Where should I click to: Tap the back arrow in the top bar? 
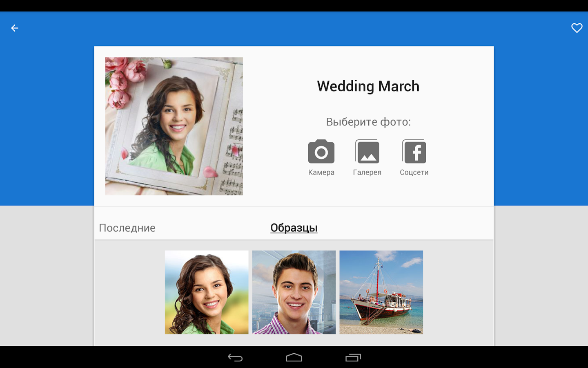click(15, 28)
